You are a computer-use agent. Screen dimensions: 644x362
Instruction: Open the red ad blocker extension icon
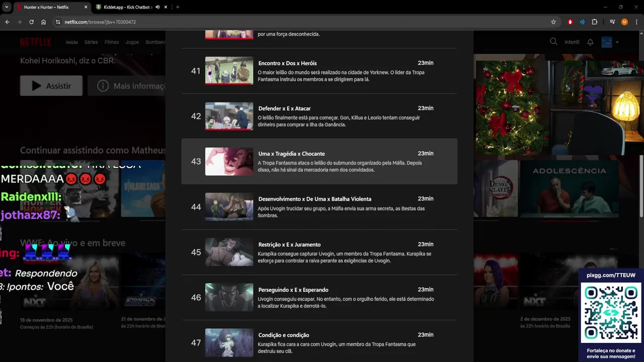[x=570, y=22]
